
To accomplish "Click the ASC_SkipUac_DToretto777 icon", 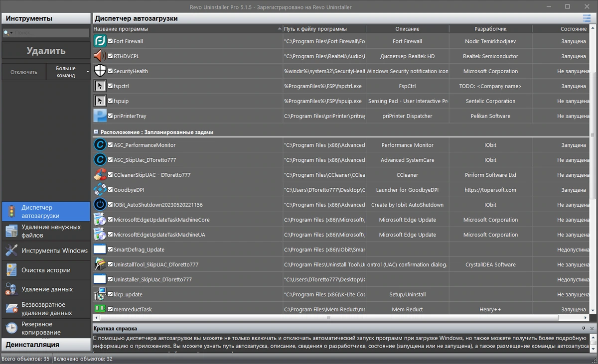I will point(100,160).
